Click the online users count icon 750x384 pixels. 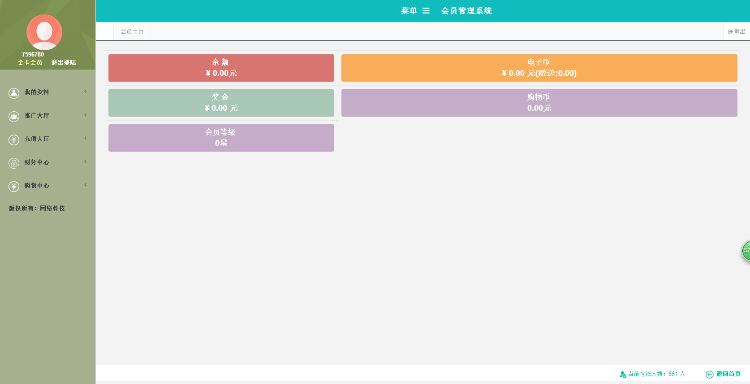point(623,374)
